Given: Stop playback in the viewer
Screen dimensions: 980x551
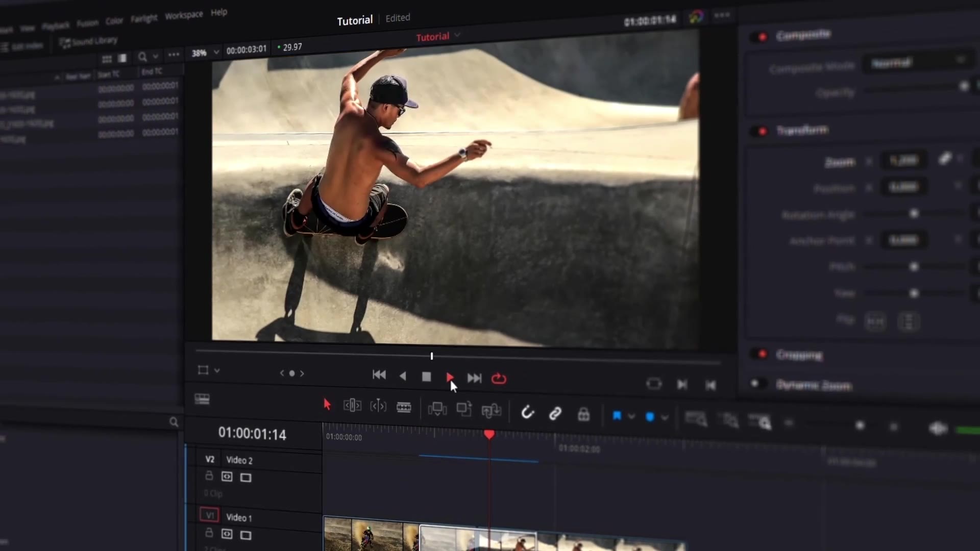Looking at the screenshot, I should pyautogui.click(x=426, y=377).
